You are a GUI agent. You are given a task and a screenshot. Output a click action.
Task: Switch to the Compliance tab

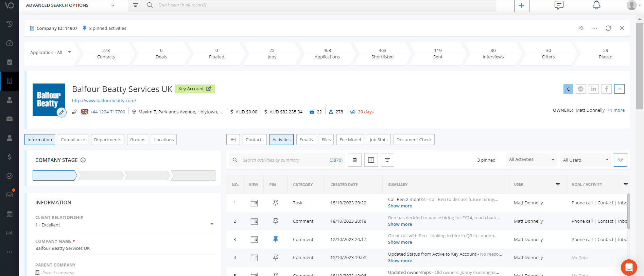pyautogui.click(x=73, y=140)
